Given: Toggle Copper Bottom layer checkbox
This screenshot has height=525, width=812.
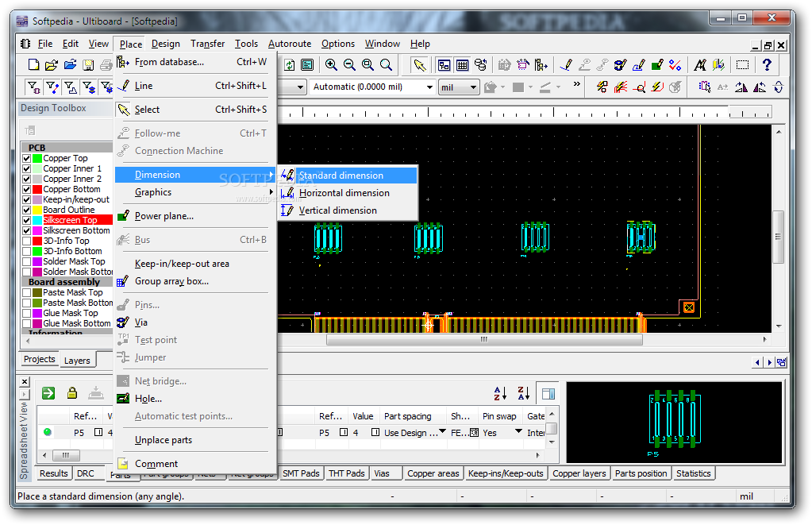Looking at the screenshot, I should 27,189.
